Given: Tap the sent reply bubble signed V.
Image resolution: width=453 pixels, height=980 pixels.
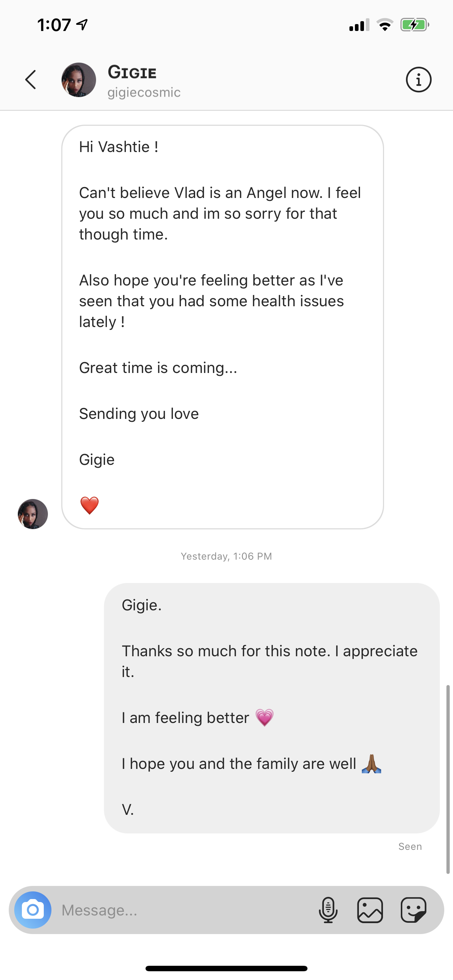Looking at the screenshot, I should [x=272, y=708].
